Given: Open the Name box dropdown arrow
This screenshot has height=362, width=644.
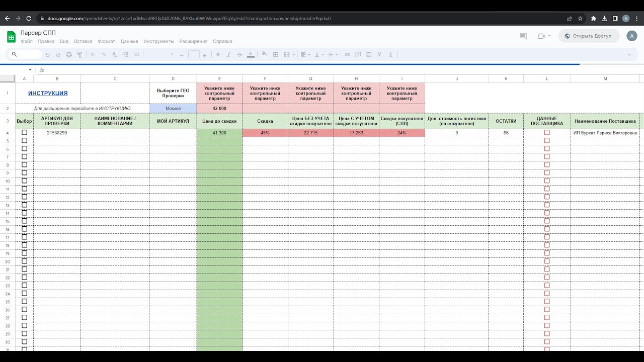Looking at the screenshot, I should [x=30, y=70].
